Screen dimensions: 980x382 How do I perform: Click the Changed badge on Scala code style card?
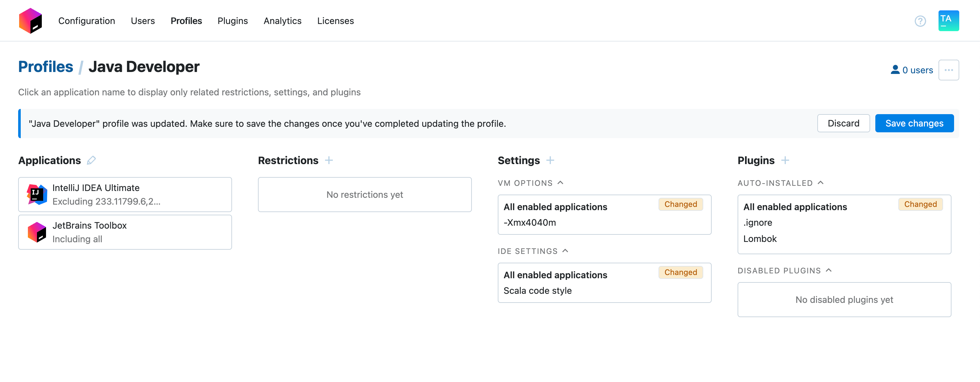click(680, 272)
